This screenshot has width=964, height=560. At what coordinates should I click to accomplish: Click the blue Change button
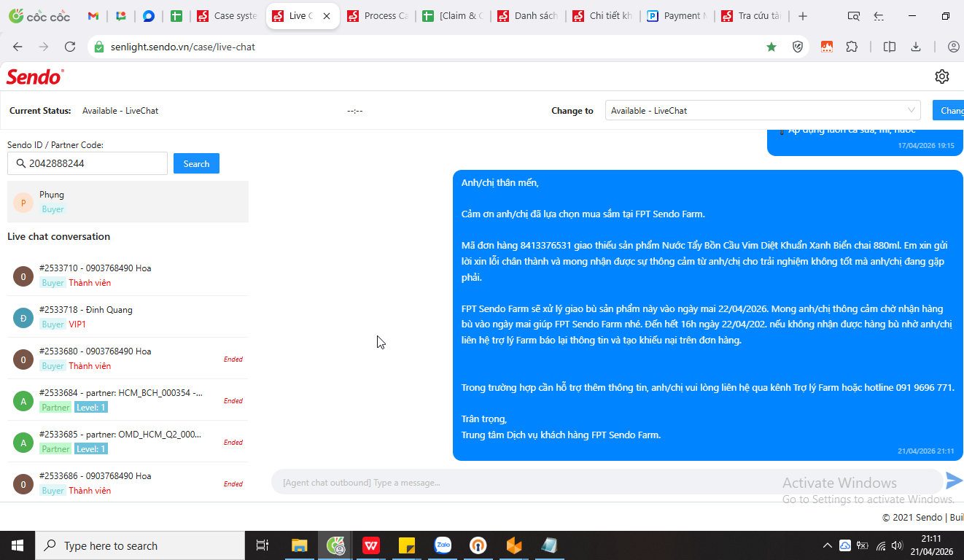[x=949, y=111]
